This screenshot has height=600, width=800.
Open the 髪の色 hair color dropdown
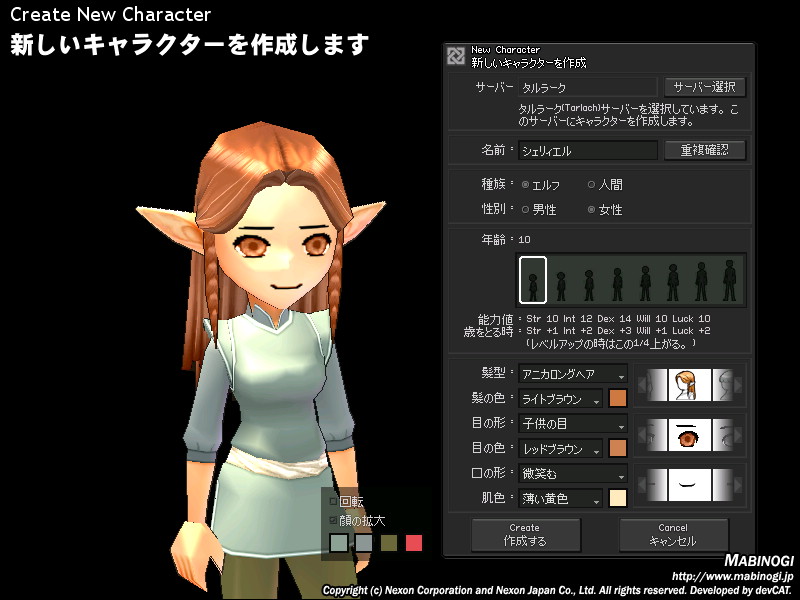click(560, 399)
